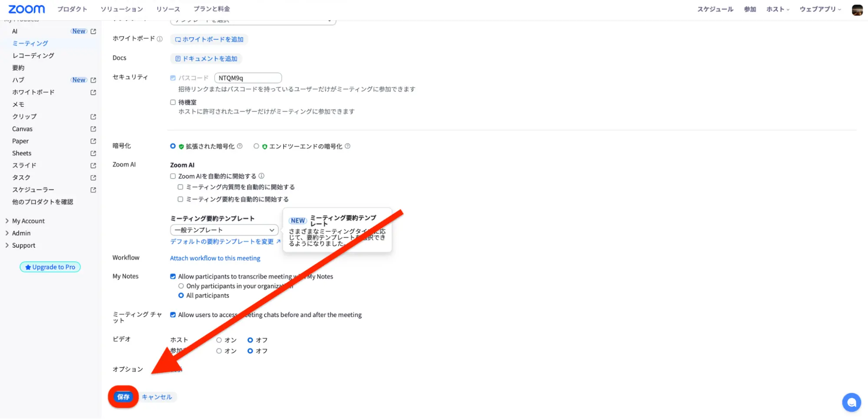
Task: Click help icon next to 拡張された暗号化
Action: (x=240, y=146)
